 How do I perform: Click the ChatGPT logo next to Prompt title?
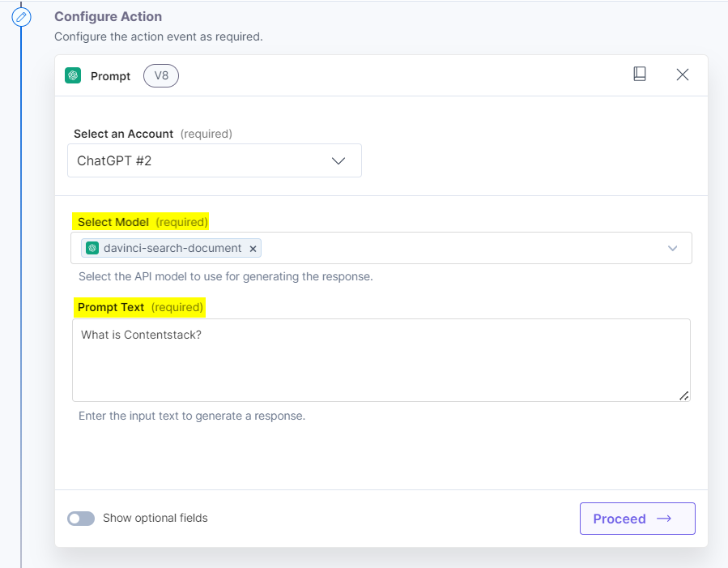click(73, 76)
